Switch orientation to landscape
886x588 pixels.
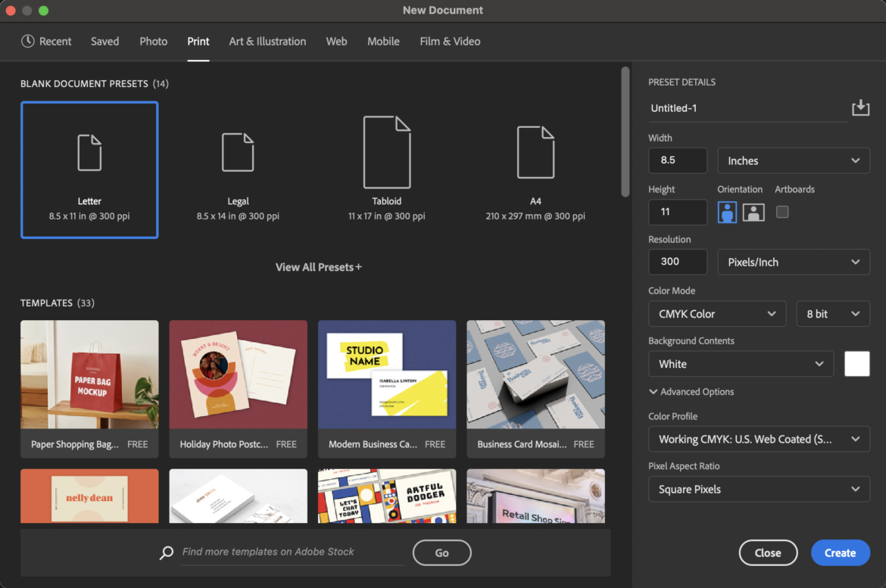(x=753, y=212)
